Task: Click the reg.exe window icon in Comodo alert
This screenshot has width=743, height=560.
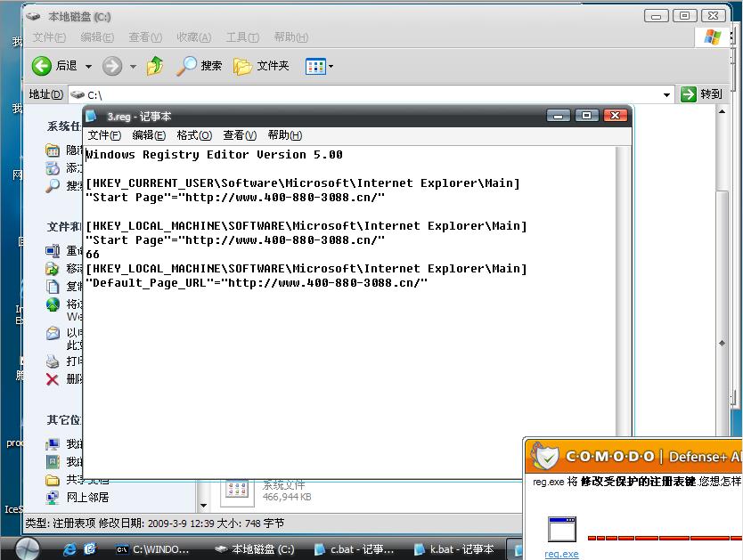Action: (562, 529)
